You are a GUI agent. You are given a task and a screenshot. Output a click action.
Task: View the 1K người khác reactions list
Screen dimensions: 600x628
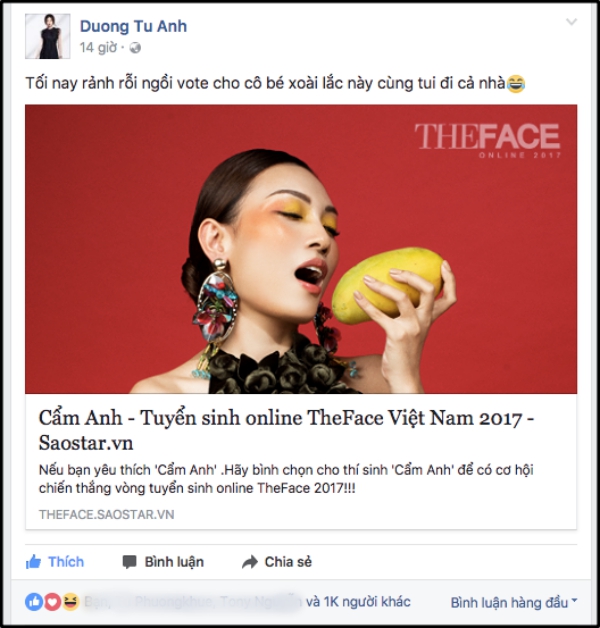tap(358, 602)
